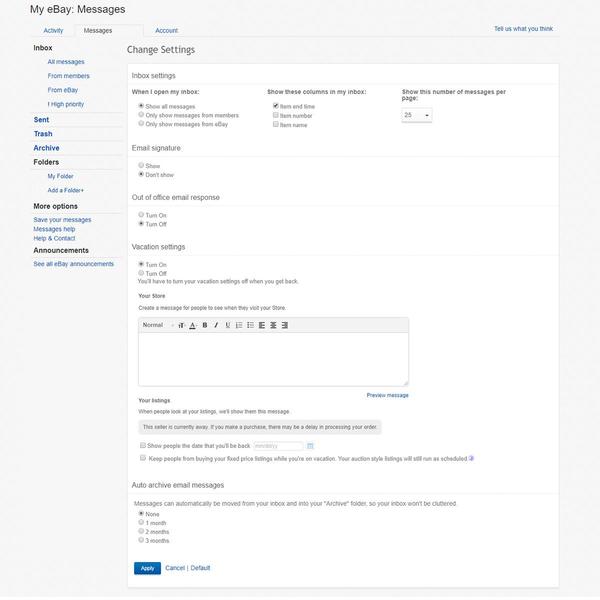Image resolution: width=600 pixels, height=600 pixels.
Task: Click Save your messages link
Action: click(62, 220)
